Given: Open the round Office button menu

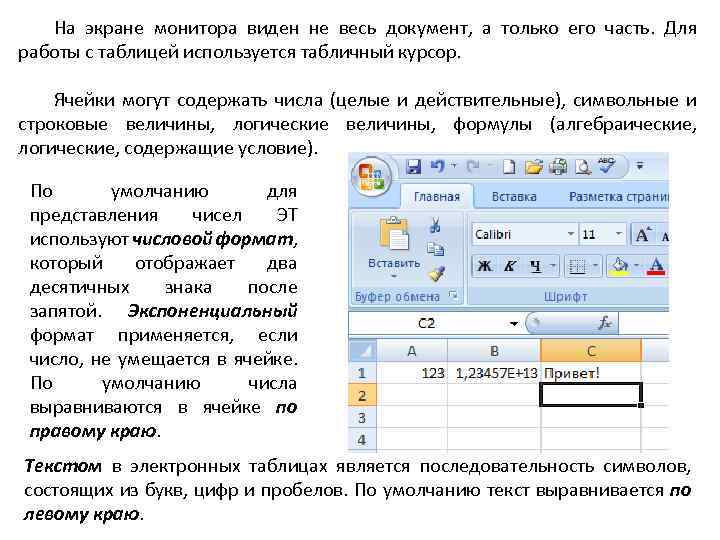Looking at the screenshot, I should click(x=371, y=177).
